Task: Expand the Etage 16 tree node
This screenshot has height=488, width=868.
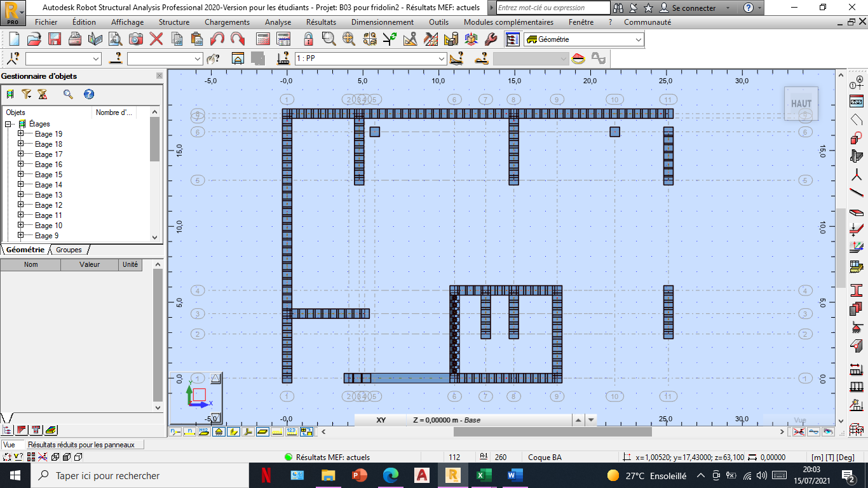Action: [x=20, y=165]
